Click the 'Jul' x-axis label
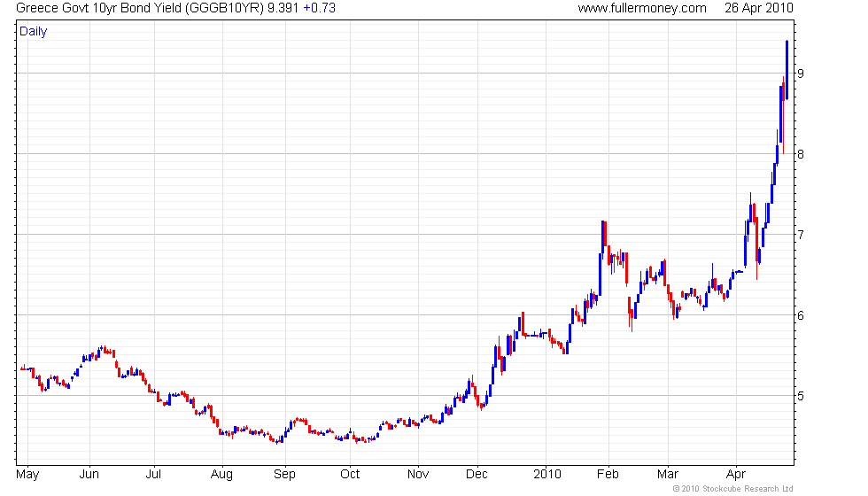Viewport: 868px width, 496px height. [x=153, y=475]
